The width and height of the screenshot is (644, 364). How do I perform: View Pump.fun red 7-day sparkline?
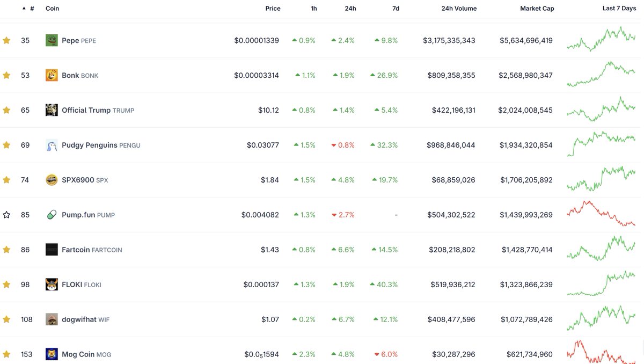[601, 214]
